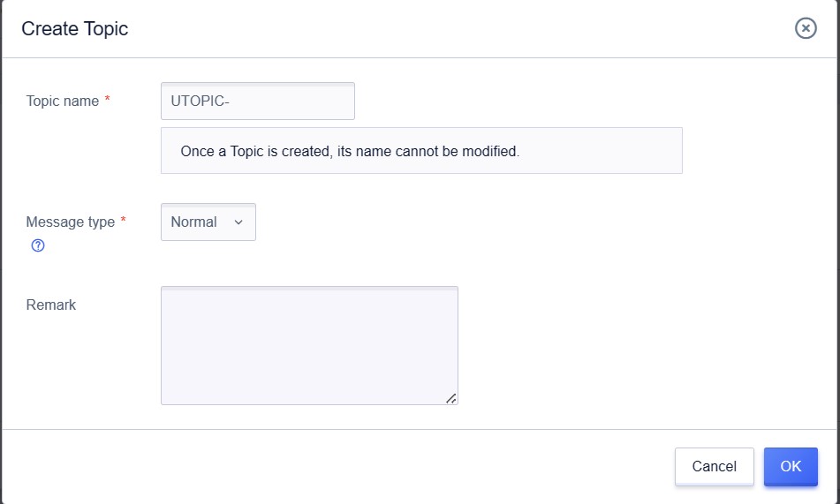Click the Message type help icon
This screenshot has width=840, height=504.
38,245
